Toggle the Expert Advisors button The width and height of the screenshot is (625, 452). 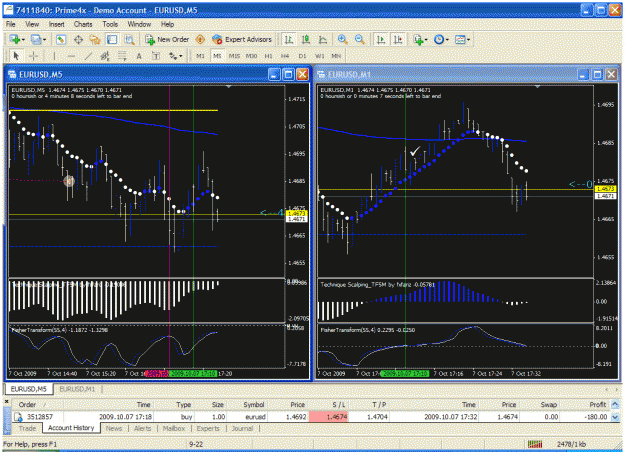pos(242,39)
